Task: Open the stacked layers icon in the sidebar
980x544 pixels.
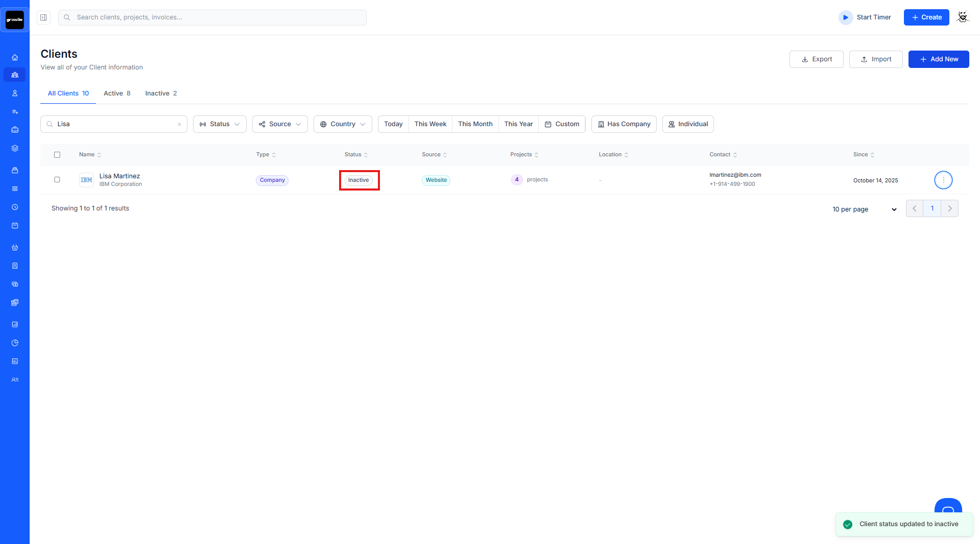Action: (x=15, y=148)
